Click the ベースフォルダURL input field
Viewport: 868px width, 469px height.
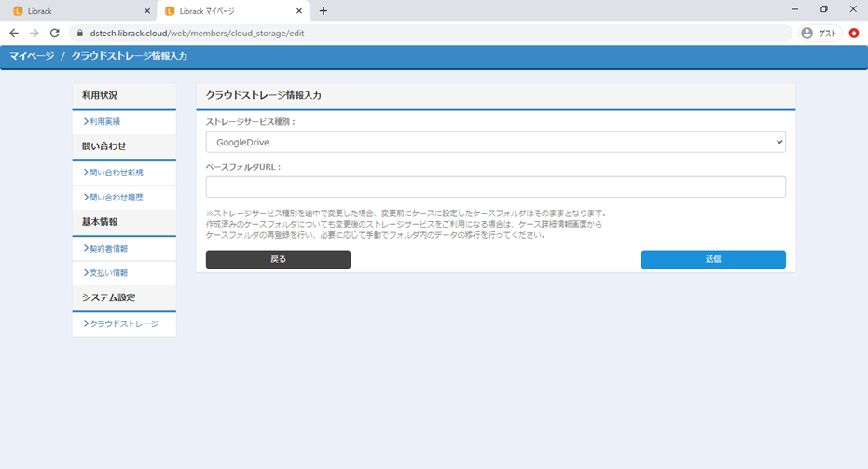click(x=495, y=187)
